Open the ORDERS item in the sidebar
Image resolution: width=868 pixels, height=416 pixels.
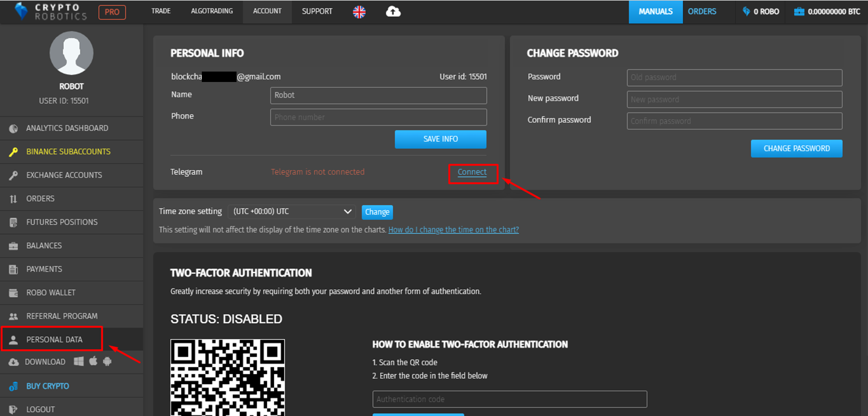point(72,199)
